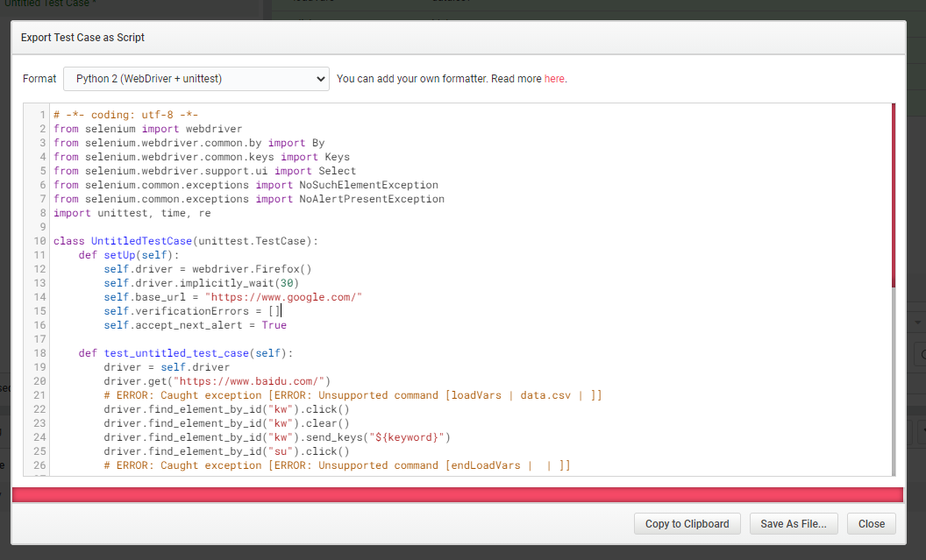
Task: Click the 'kw' .click() line 22
Action: 226,409
